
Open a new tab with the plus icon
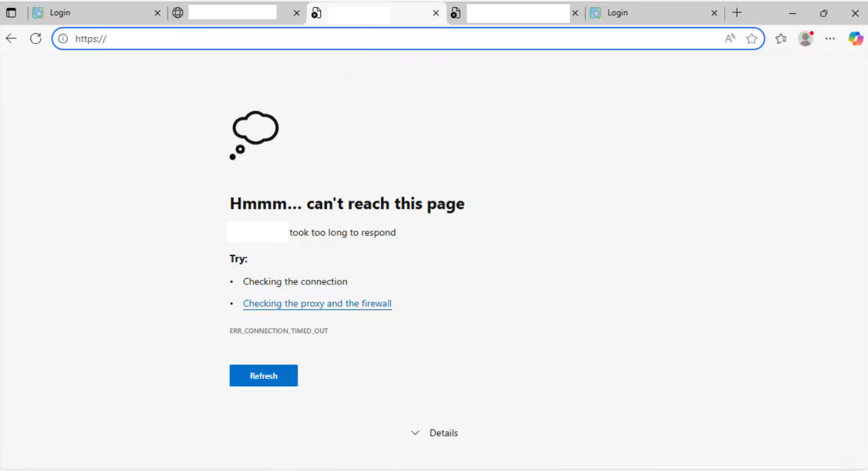point(737,13)
